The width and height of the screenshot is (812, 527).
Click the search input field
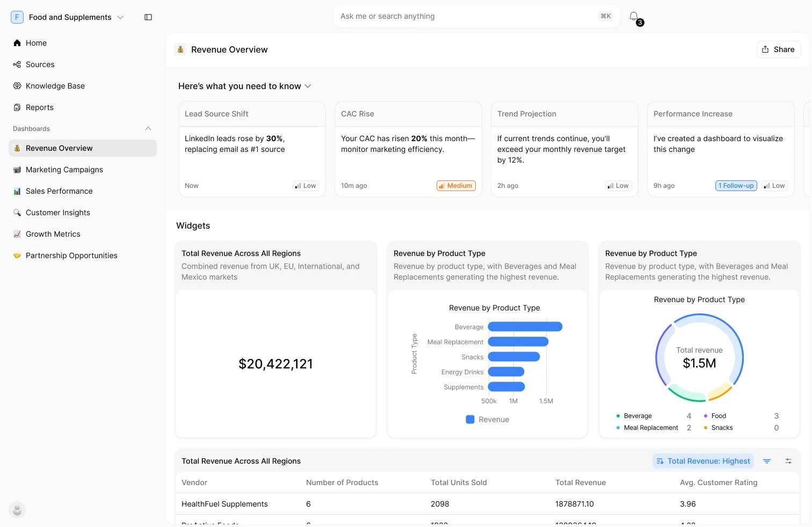[x=476, y=16]
